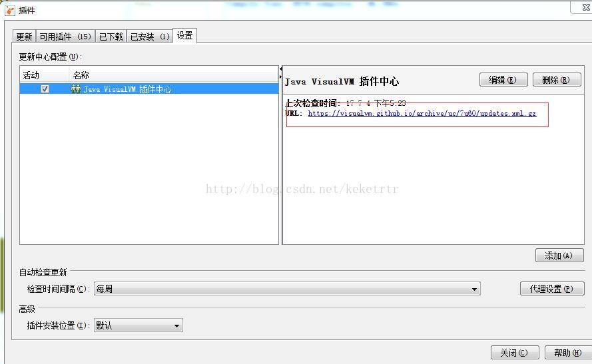The height and width of the screenshot is (364, 592).
Task: Click the 活动 column header
Action: coord(45,75)
